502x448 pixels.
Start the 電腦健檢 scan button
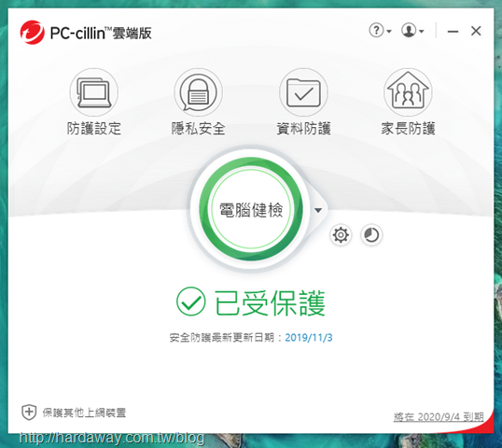coord(251,209)
